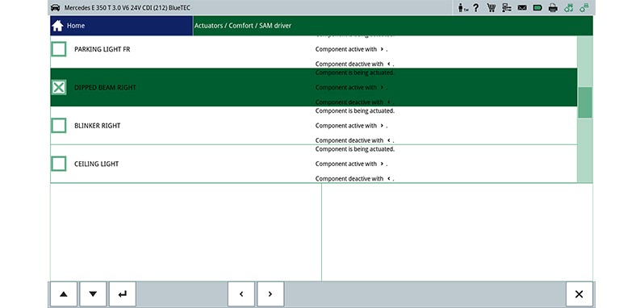Image resolution: width=644 pixels, height=308 pixels.
Task: Click the left chevron deactivate button
Action: click(241, 294)
